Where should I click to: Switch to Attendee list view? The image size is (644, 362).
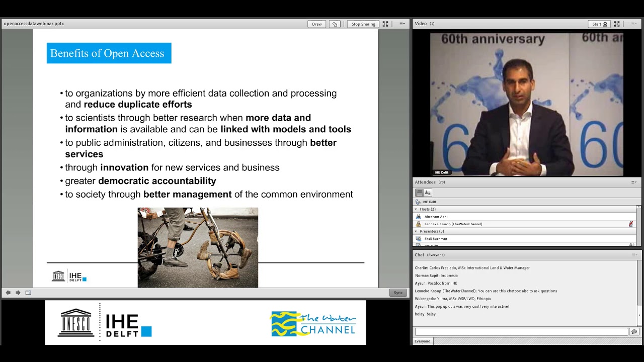tap(419, 193)
